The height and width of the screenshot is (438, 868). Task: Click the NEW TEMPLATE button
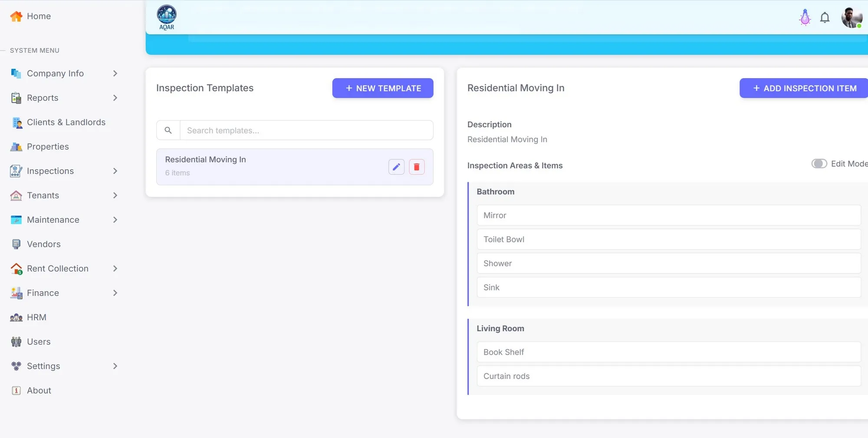tap(382, 88)
